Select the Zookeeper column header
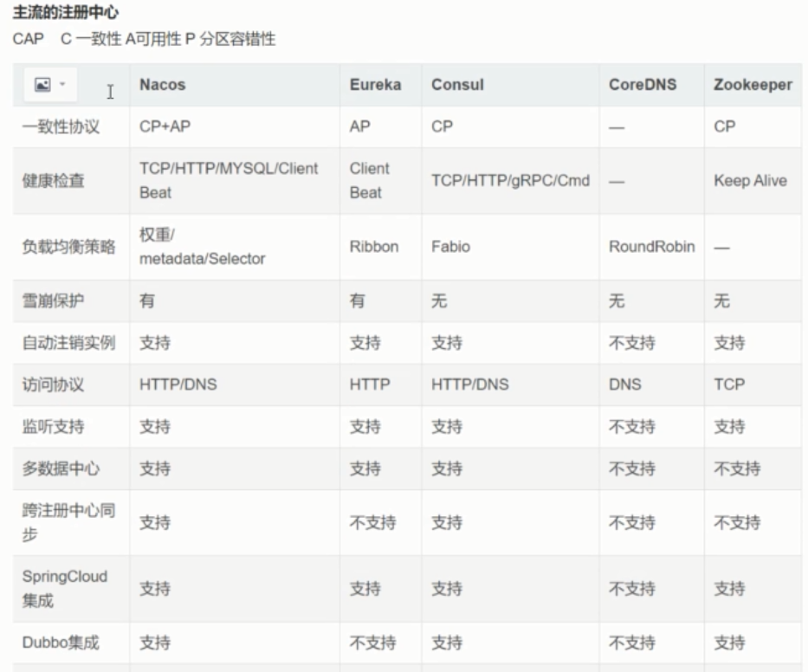Screen dimensions: 808x672 pyautogui.click(x=753, y=85)
